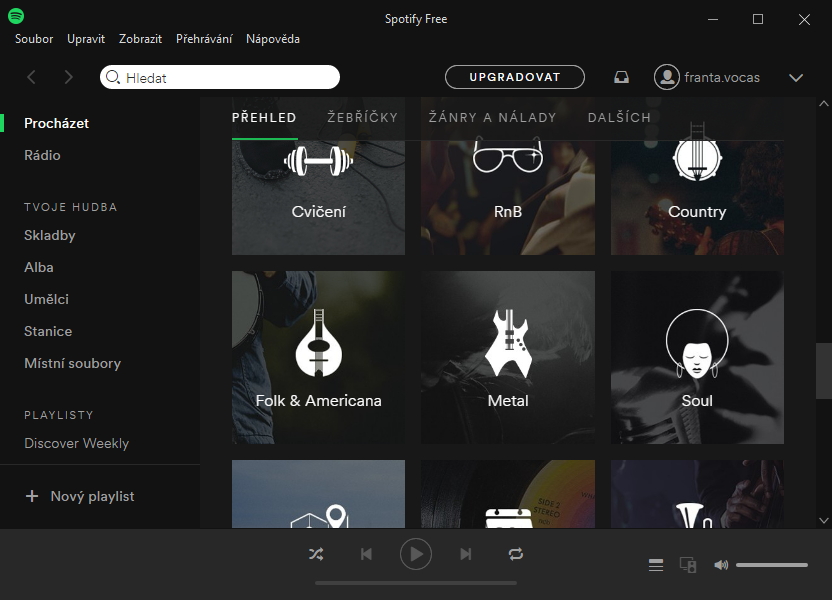Click the vertical scrollbar thumb
The image size is (832, 600).
click(x=824, y=371)
